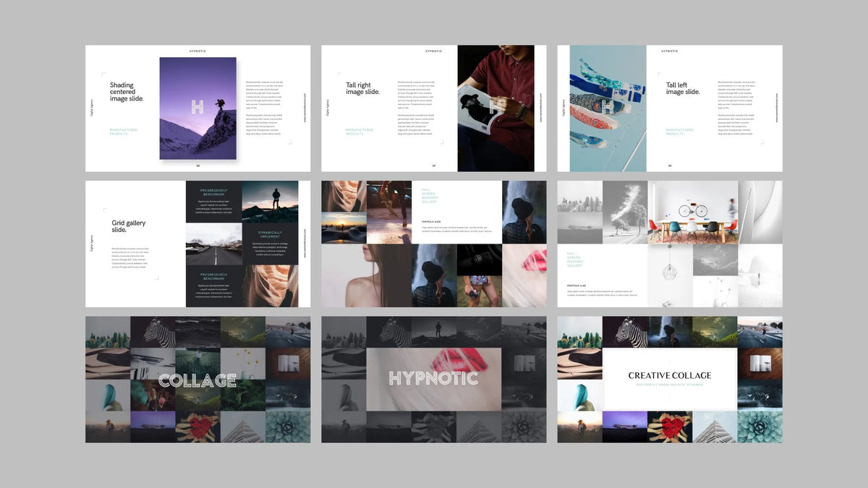
Task: Select the sunset silhouette photo in Grid gallery slide
Action: coord(270,202)
